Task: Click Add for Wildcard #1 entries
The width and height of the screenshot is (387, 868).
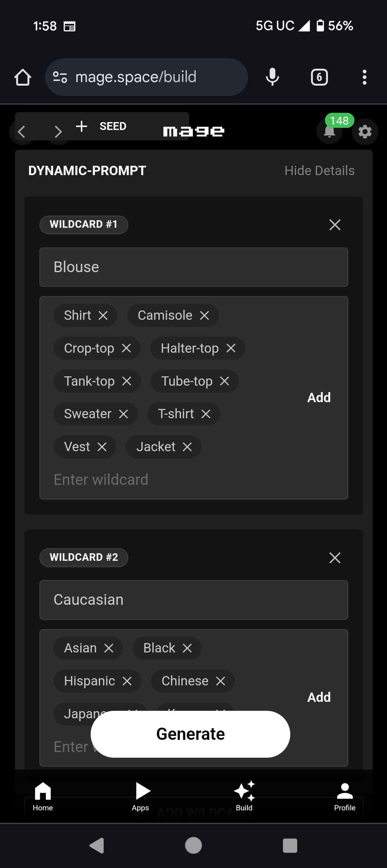Action: (319, 397)
